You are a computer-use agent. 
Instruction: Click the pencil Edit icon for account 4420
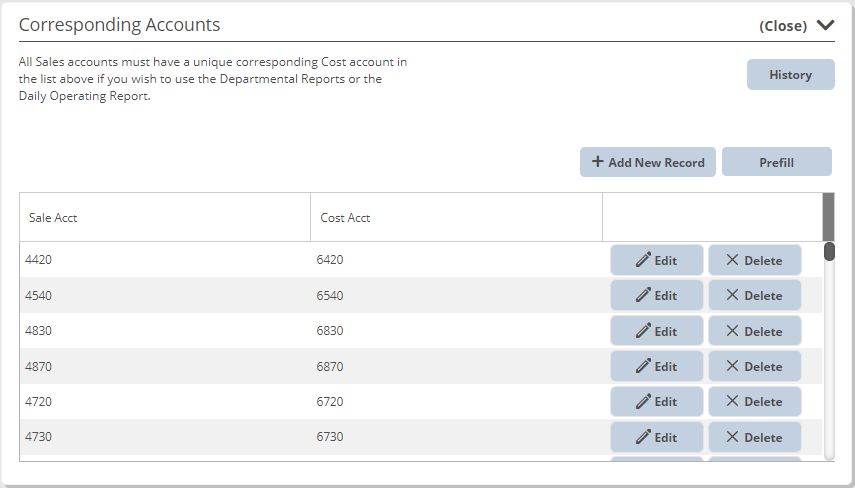(644, 260)
